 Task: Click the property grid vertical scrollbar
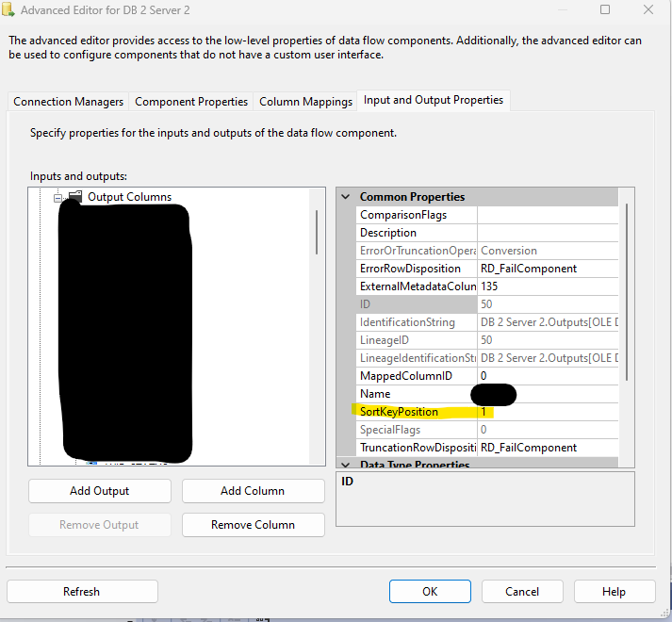tap(627, 292)
